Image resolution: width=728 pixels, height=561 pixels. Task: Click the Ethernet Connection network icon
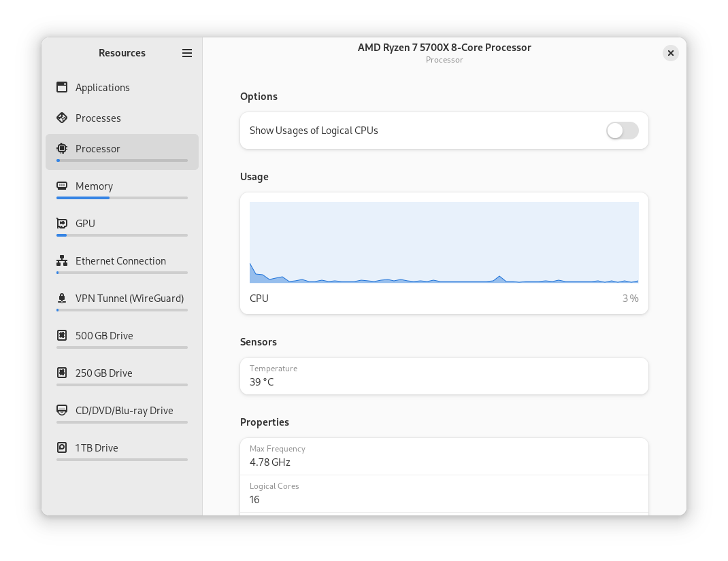tap(62, 260)
